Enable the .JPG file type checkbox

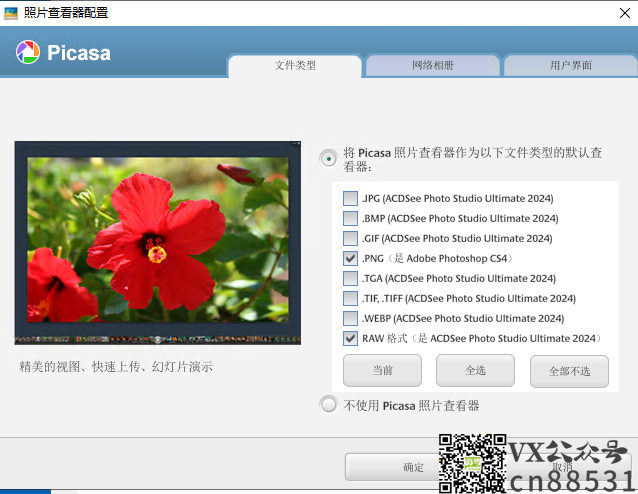tap(350, 199)
